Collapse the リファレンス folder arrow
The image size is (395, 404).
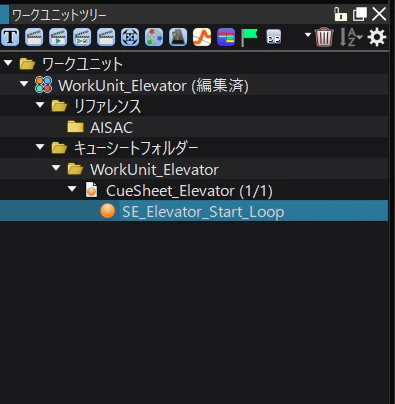[40, 105]
